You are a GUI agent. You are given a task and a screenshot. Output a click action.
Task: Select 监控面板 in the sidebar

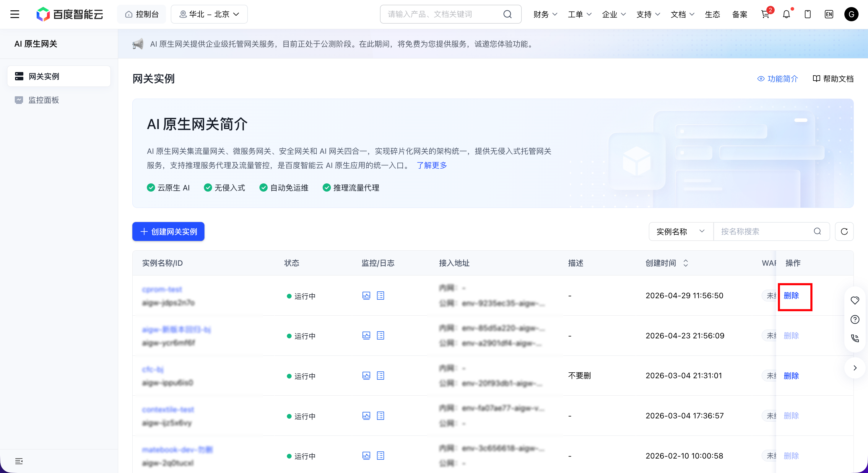pos(59,100)
